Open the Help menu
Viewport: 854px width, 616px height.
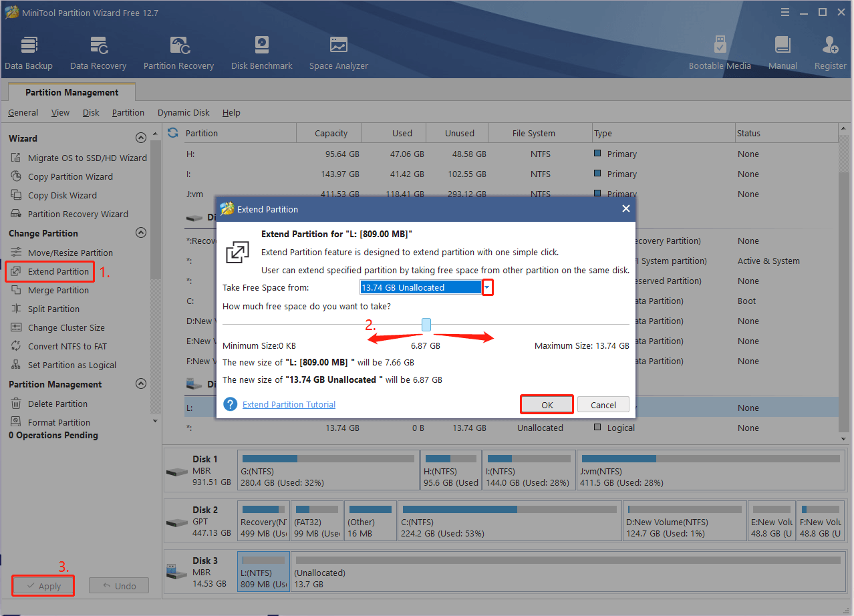(x=231, y=113)
